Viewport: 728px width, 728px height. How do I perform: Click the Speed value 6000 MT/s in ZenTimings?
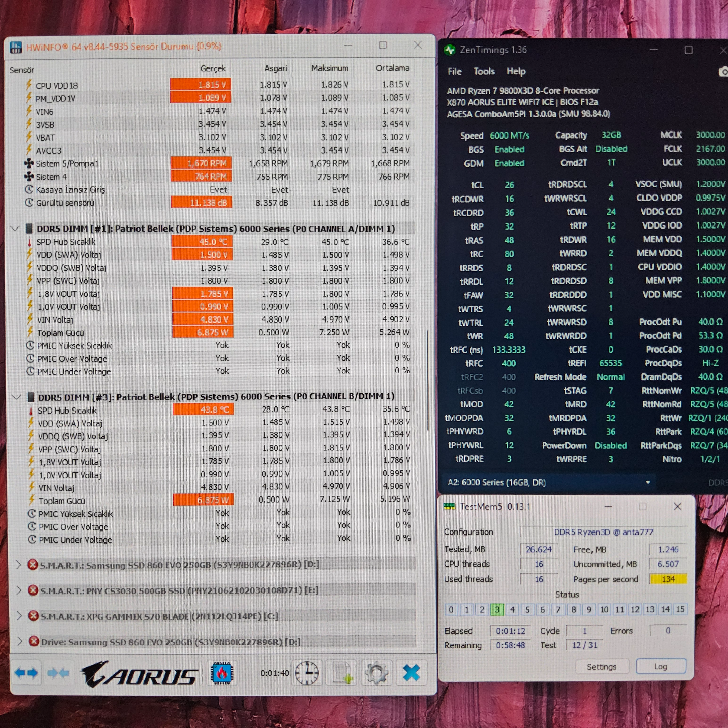(510, 135)
